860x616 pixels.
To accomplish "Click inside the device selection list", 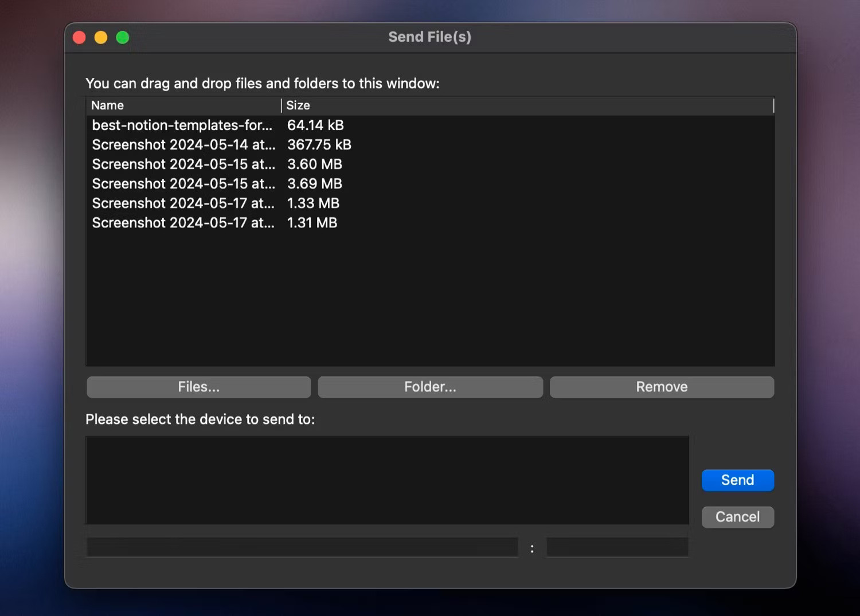I will (387, 480).
